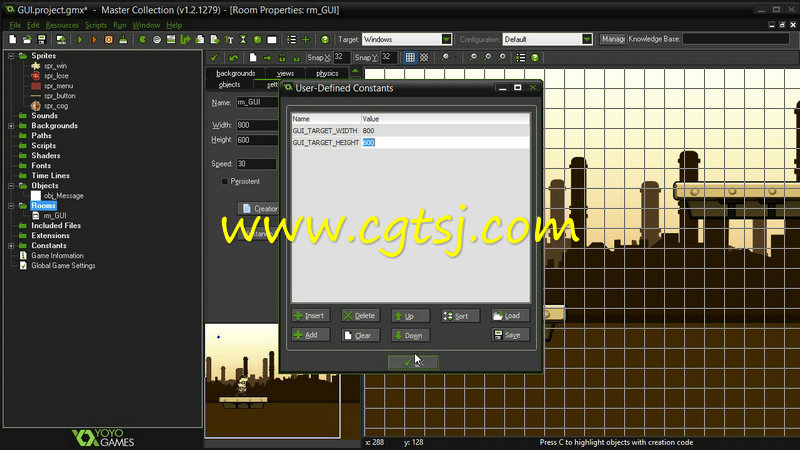This screenshot has height=450, width=800.
Task: Add a new constant
Action: pyautogui.click(x=310, y=335)
